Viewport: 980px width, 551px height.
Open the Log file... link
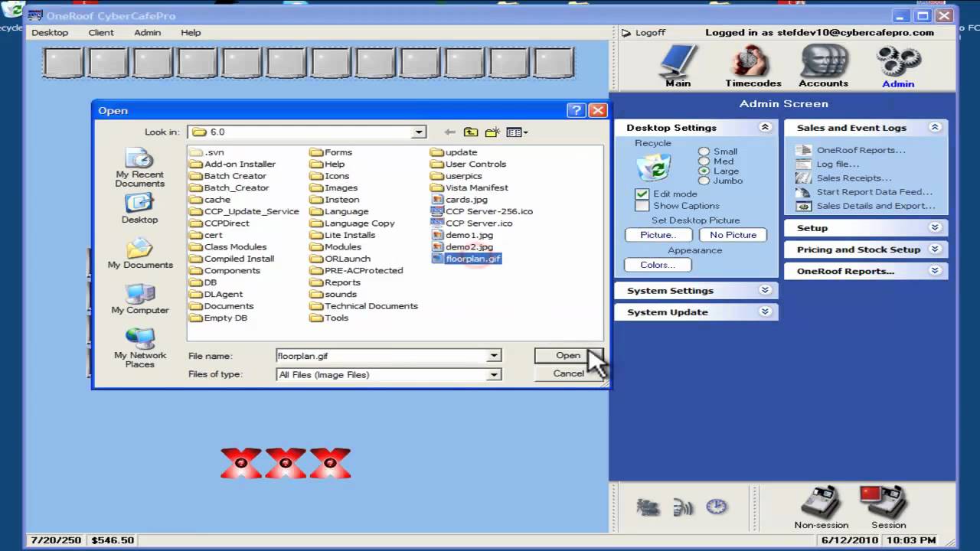(838, 165)
